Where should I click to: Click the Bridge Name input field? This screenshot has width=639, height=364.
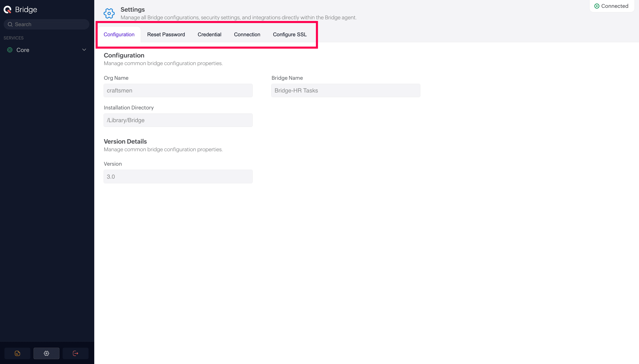coord(345,91)
